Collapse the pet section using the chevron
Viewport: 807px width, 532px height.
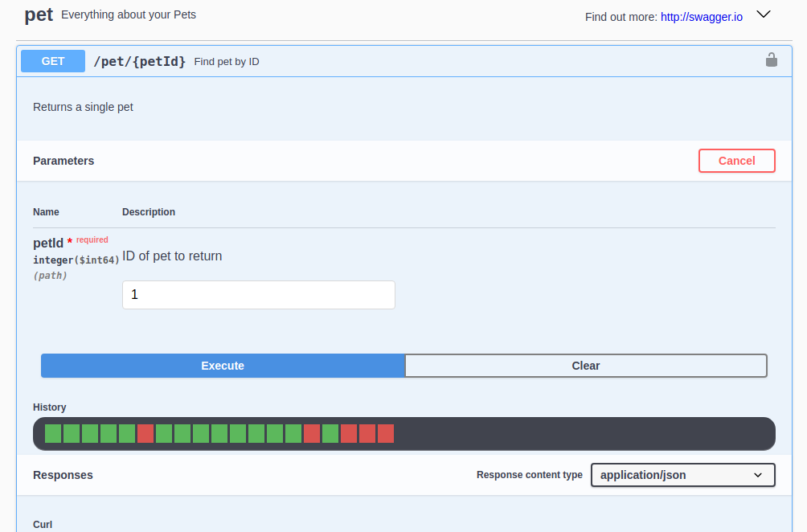click(763, 14)
